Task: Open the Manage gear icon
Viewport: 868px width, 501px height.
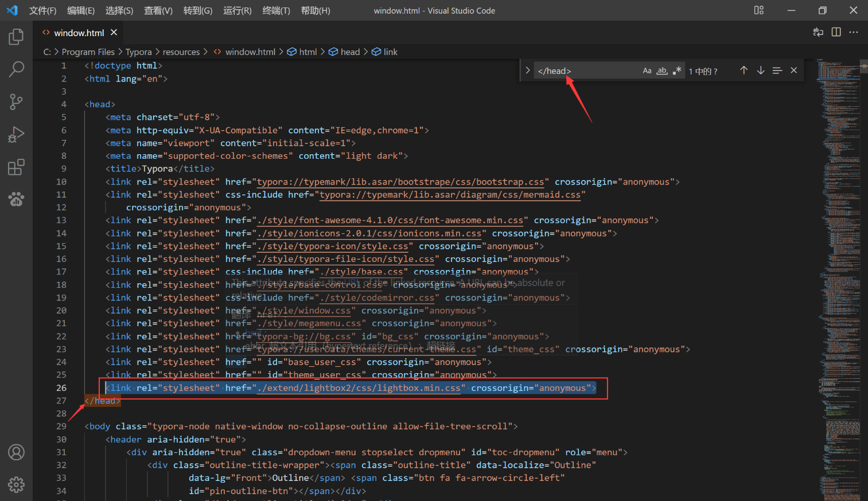Action: 16,485
